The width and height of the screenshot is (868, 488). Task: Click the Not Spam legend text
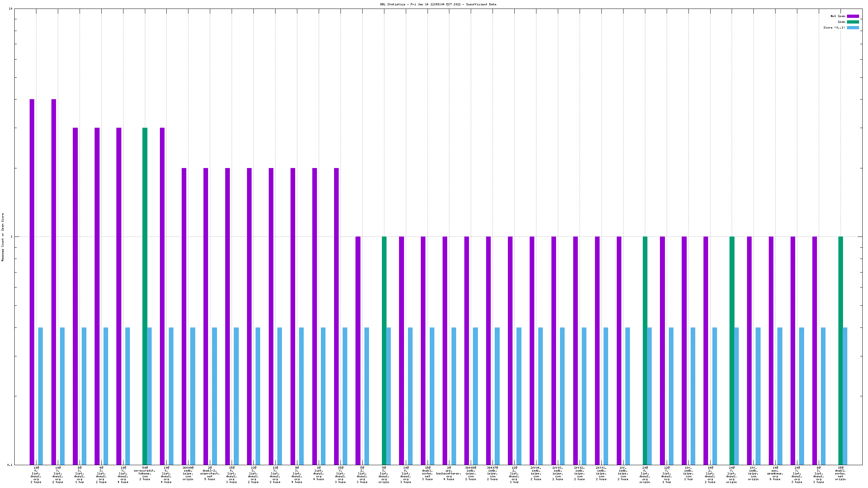pyautogui.click(x=838, y=16)
